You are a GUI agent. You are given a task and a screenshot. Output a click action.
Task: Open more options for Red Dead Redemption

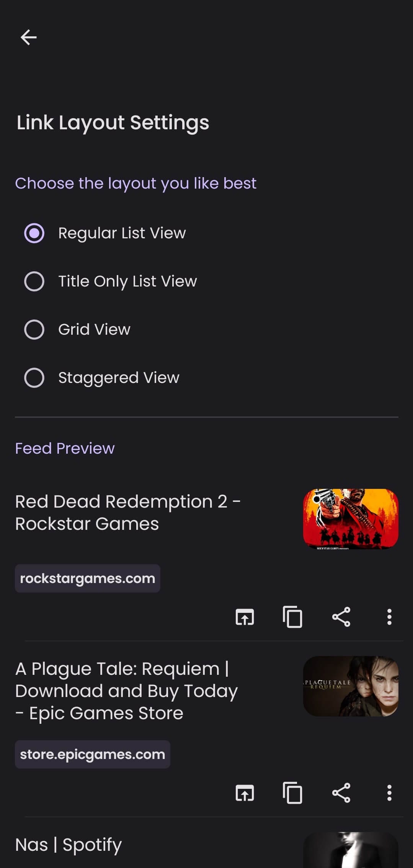pos(389,617)
